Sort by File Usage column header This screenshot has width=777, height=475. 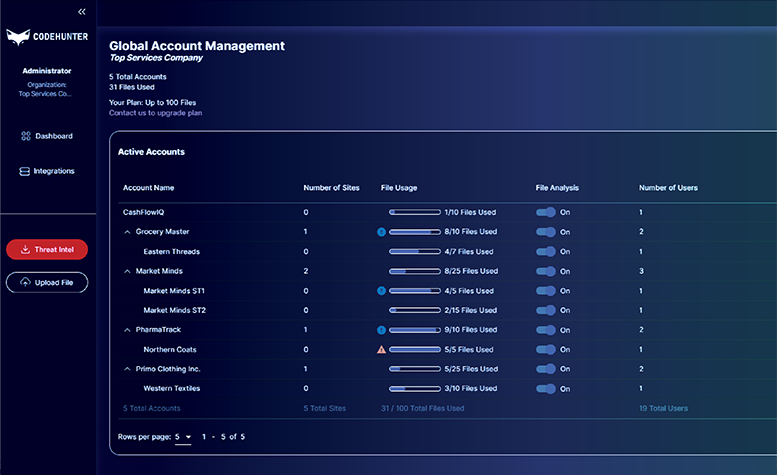click(x=399, y=188)
